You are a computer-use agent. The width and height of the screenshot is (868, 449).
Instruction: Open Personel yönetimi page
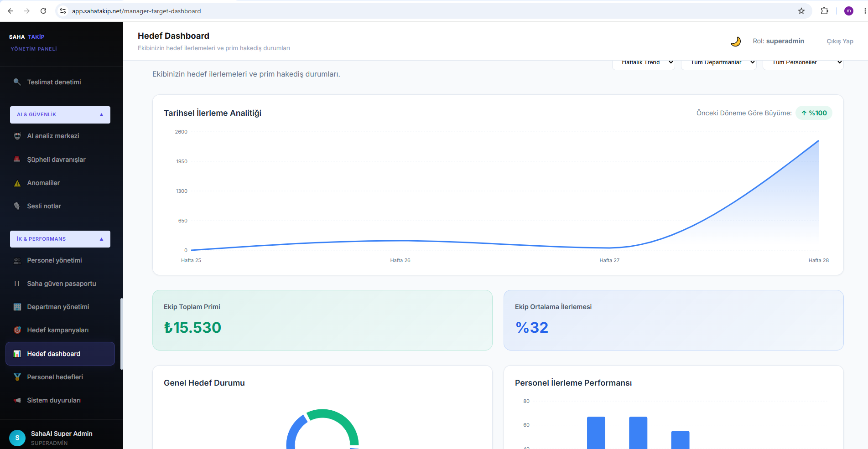click(60, 260)
